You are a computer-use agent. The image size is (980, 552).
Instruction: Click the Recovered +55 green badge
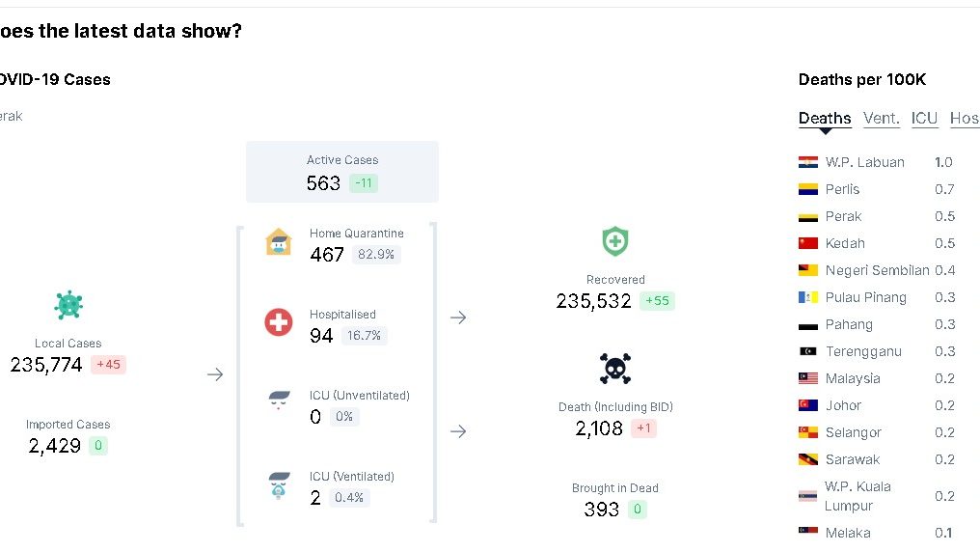657,301
